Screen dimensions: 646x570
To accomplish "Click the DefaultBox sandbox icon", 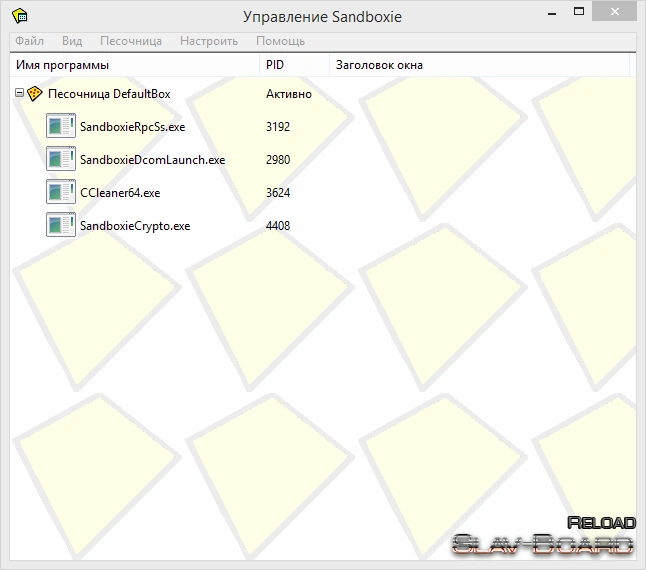I will coord(35,93).
